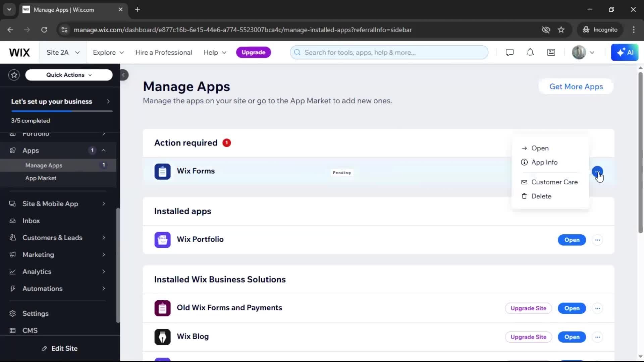Open the account avatar dropdown
Viewport: 644px width, 362px height.
click(583, 53)
